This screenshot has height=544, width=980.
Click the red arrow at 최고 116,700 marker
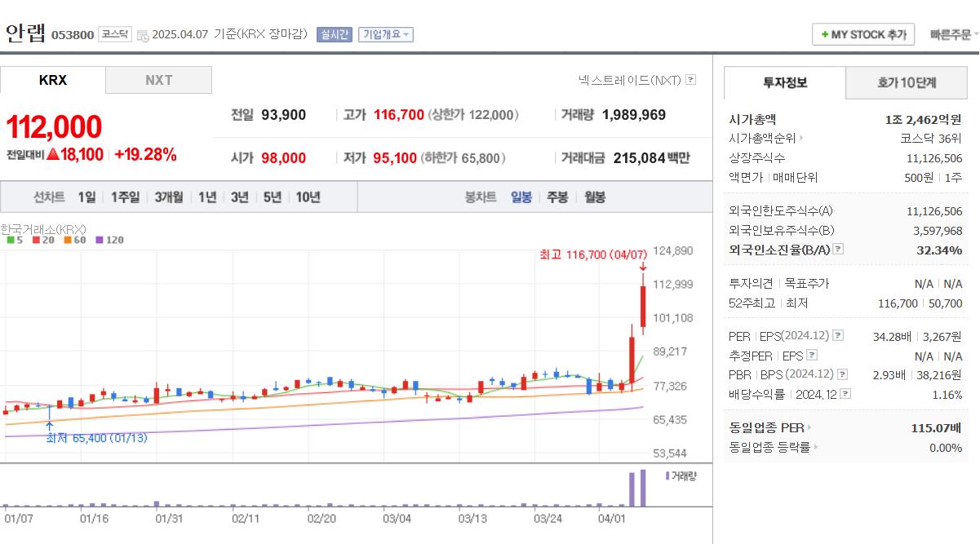643,267
